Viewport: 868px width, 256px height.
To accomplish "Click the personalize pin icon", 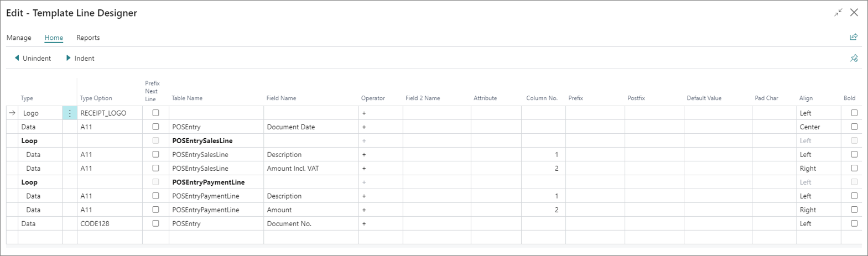I will [x=854, y=58].
